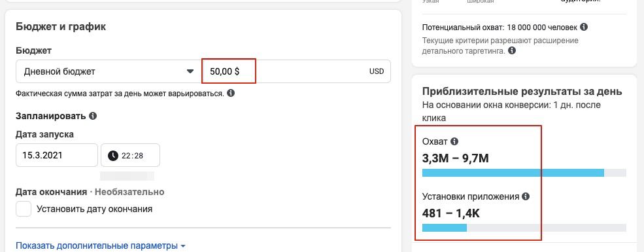Viewport: 644px width, 252px height.
Task: Click the 481 – 1,4K installs value
Action: [x=451, y=213]
